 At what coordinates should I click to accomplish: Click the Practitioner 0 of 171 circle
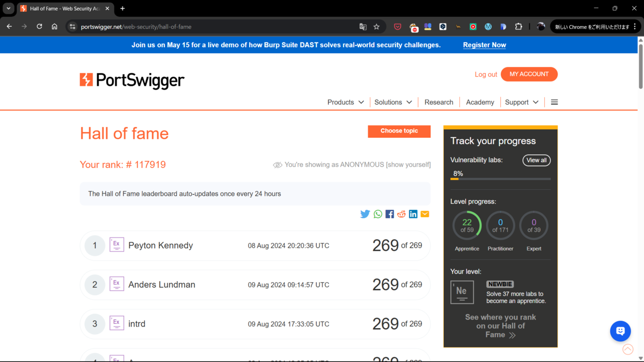(x=500, y=225)
